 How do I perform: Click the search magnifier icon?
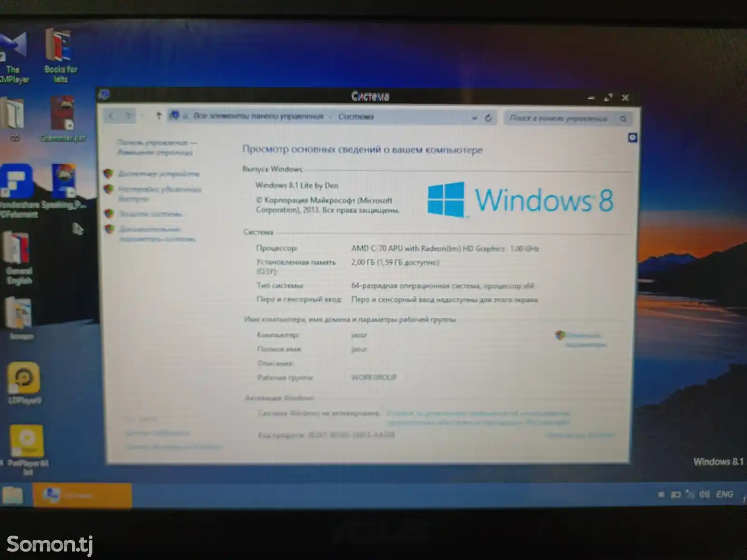[x=623, y=119]
